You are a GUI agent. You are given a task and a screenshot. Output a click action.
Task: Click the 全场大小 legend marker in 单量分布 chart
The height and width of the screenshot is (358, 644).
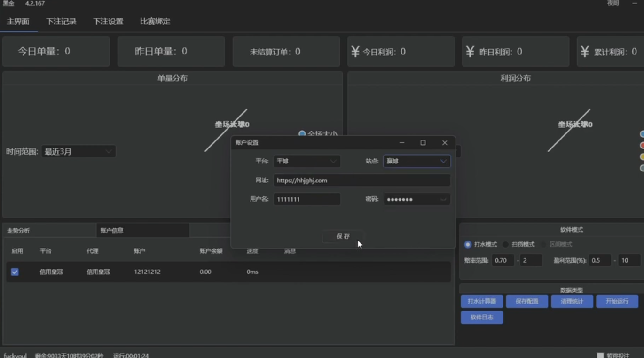(x=302, y=133)
